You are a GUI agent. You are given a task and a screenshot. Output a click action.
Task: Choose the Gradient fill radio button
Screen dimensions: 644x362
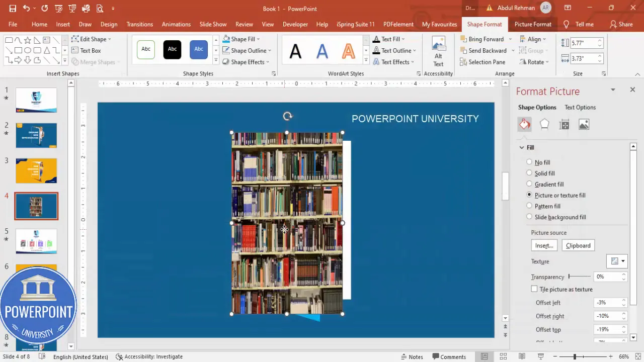[529, 184]
